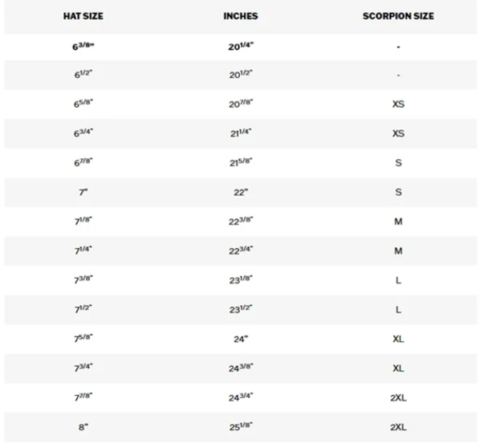Select the 25 1/8" inches value

241,426
